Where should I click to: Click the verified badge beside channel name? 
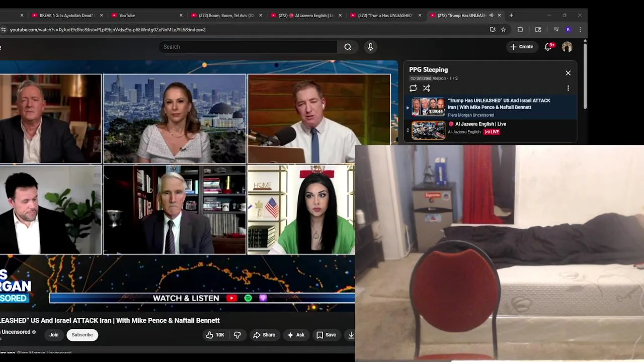click(34, 332)
